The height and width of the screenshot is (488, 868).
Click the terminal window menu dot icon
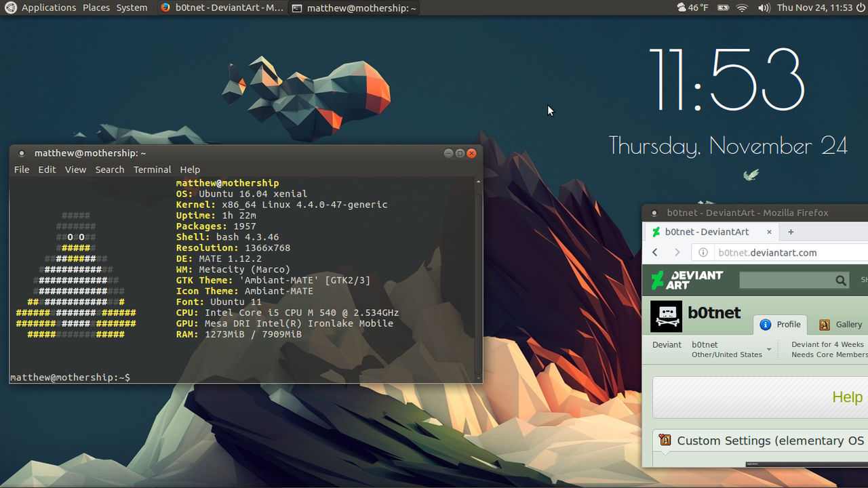[x=22, y=154]
